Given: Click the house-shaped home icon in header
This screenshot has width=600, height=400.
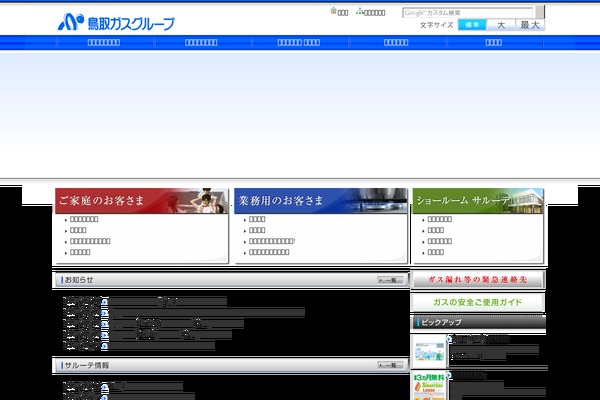Looking at the screenshot, I should [x=333, y=11].
